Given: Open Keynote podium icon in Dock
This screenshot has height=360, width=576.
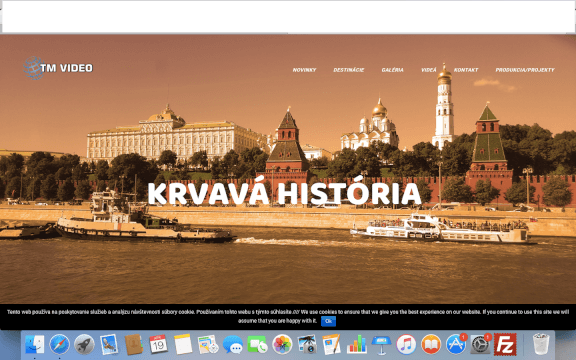Looking at the screenshot, I should [x=381, y=345].
